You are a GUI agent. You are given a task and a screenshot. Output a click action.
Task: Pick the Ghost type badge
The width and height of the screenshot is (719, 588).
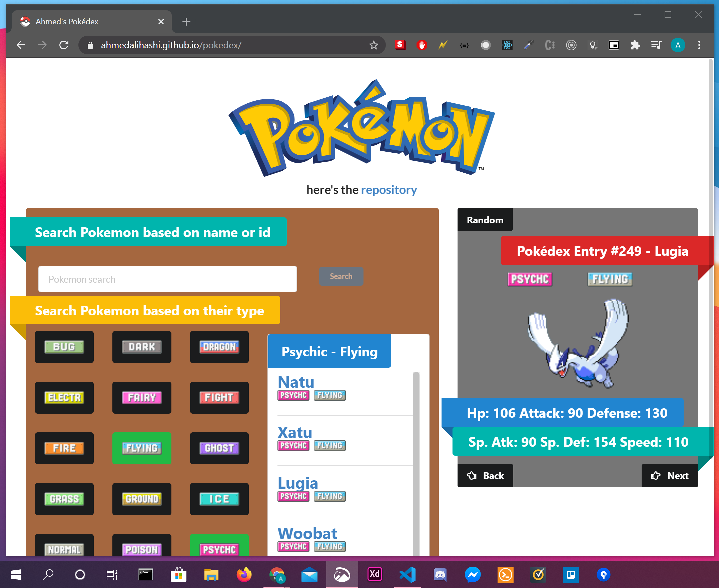219,448
